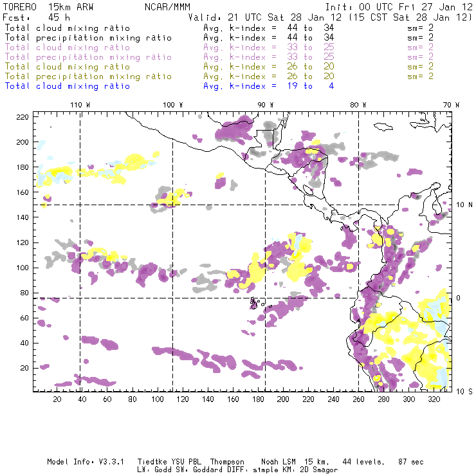Click olive "Total precipitation mixing ratio" legend entry
The height and width of the screenshot is (476, 476).
tap(88, 76)
